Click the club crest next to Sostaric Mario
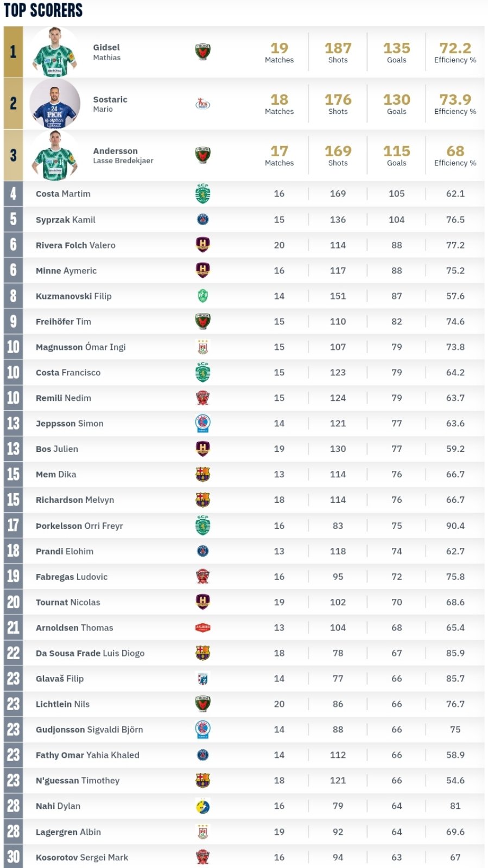Screen dimensions: 488x868 tap(202, 104)
